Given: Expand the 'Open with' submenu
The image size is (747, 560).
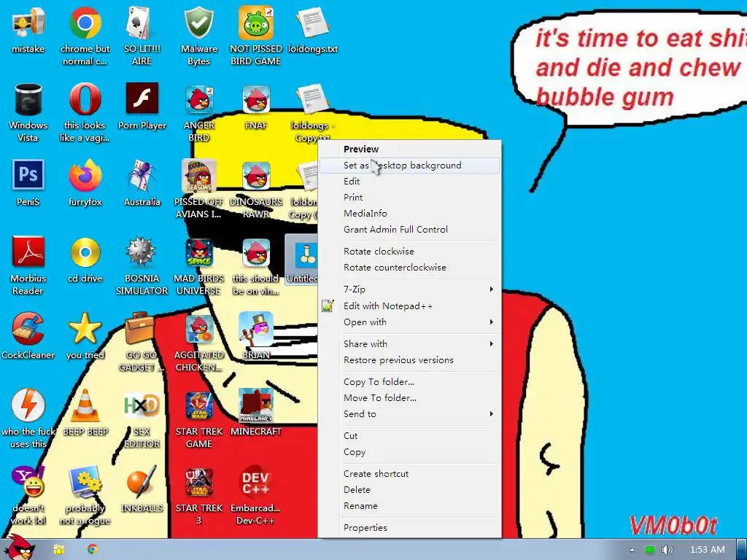Looking at the screenshot, I should click(409, 322).
